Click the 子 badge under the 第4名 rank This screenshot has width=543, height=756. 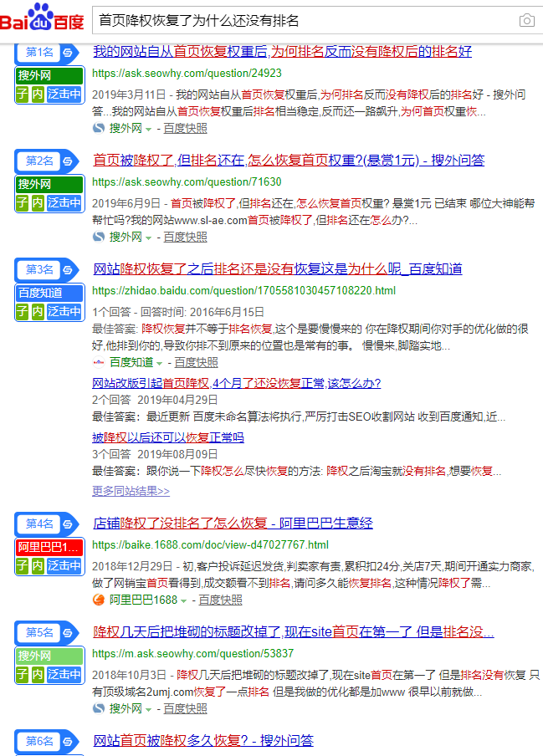click(x=23, y=565)
